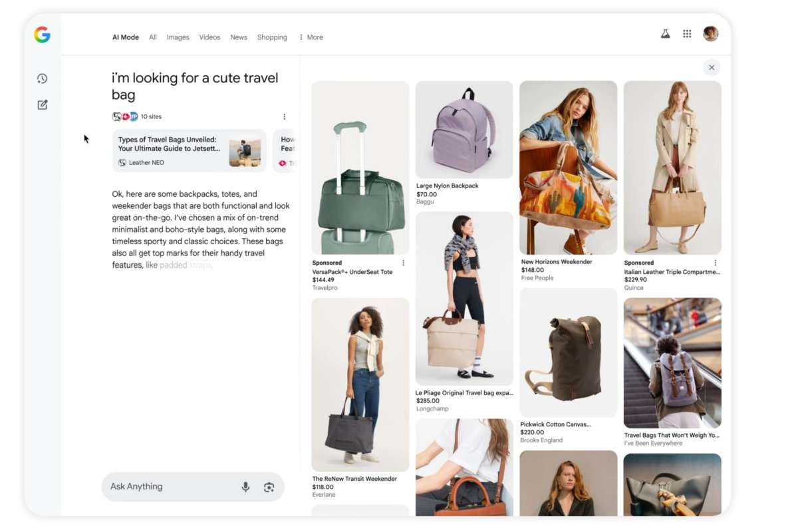Open search history from the sidebar
Image resolution: width=798 pixels, height=532 pixels.
pyautogui.click(x=42, y=78)
